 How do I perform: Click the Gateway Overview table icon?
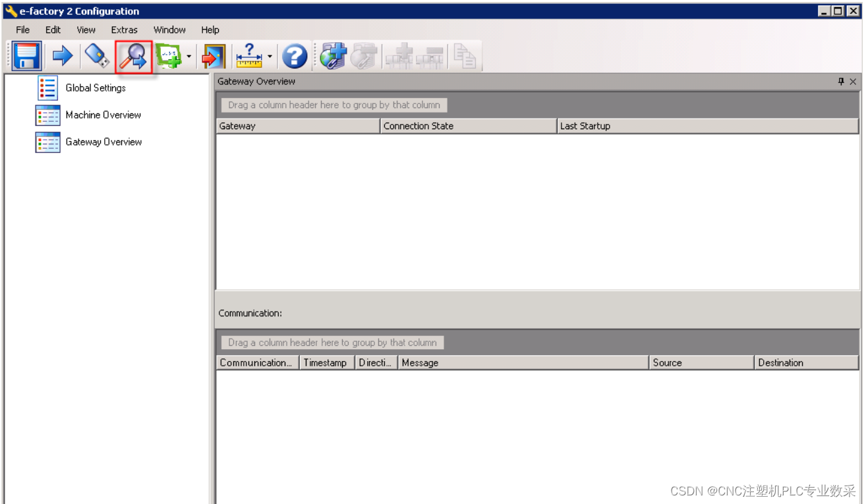(x=47, y=142)
